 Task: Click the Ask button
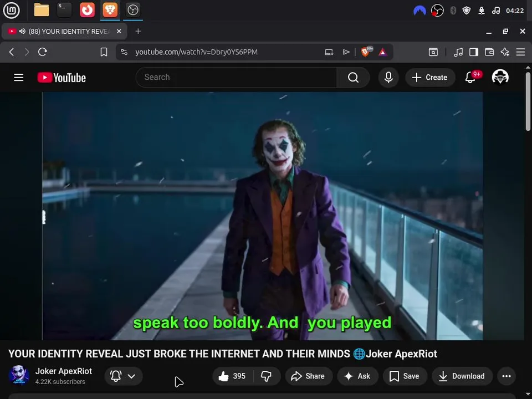pyautogui.click(x=357, y=376)
